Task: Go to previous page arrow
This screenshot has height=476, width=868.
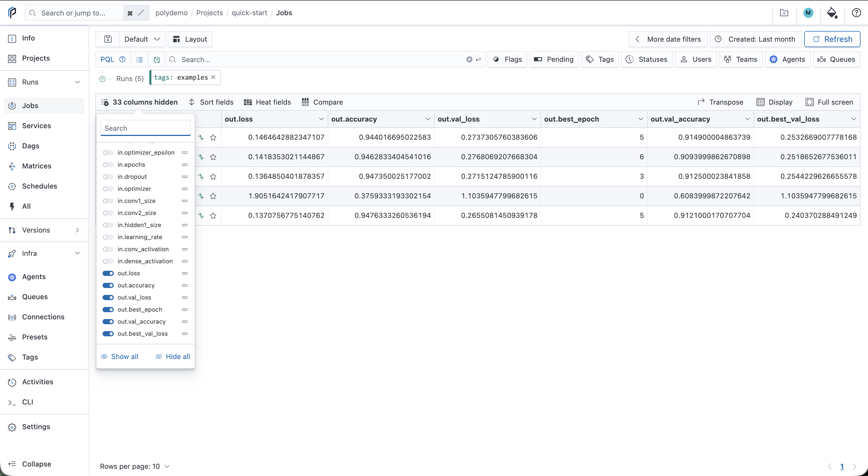Action: pyautogui.click(x=830, y=467)
